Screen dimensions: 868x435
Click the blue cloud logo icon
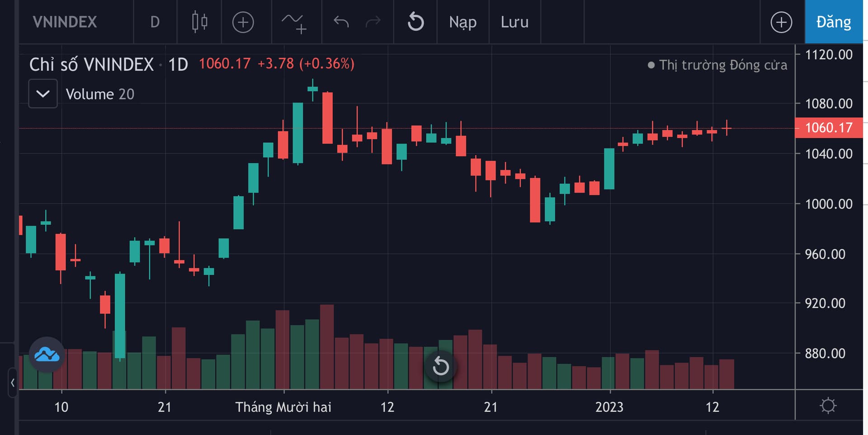[47, 355]
